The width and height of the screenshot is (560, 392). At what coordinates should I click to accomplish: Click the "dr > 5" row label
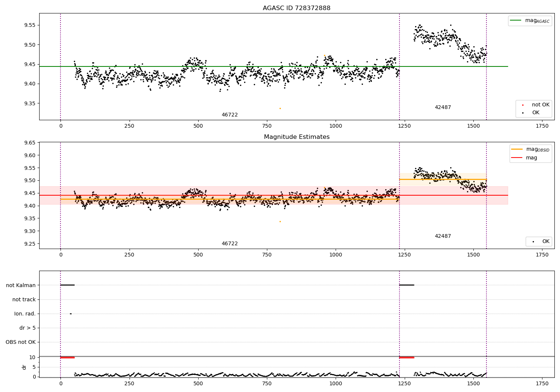pos(28,328)
